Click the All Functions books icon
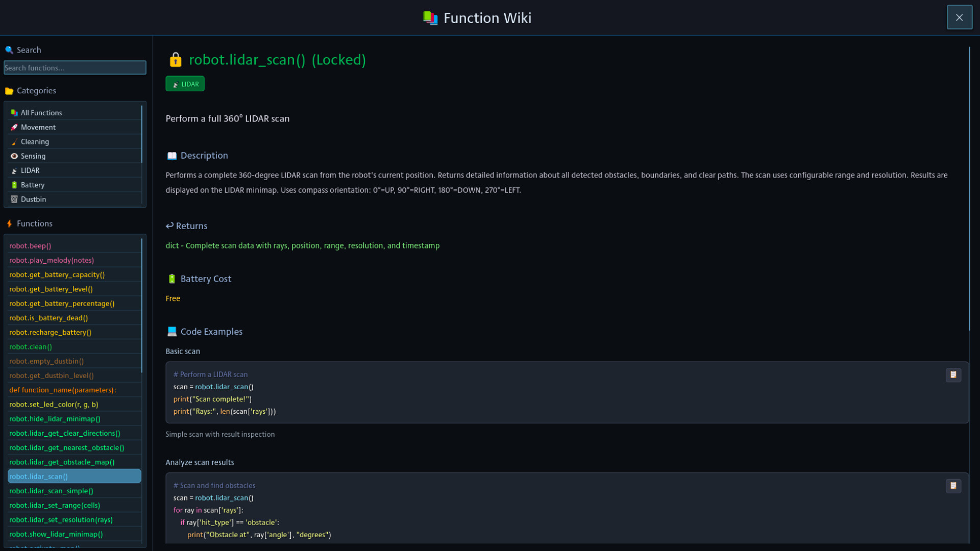Image resolution: width=980 pixels, height=551 pixels. 14,112
